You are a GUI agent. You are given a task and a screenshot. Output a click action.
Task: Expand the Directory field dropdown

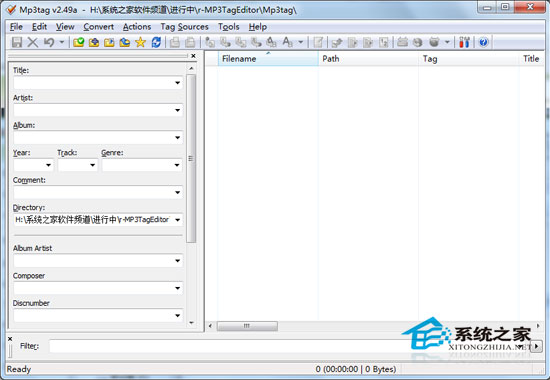pyautogui.click(x=177, y=220)
